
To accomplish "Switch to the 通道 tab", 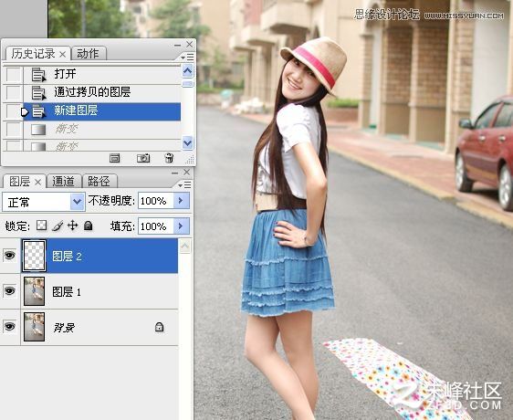I will coord(63,181).
